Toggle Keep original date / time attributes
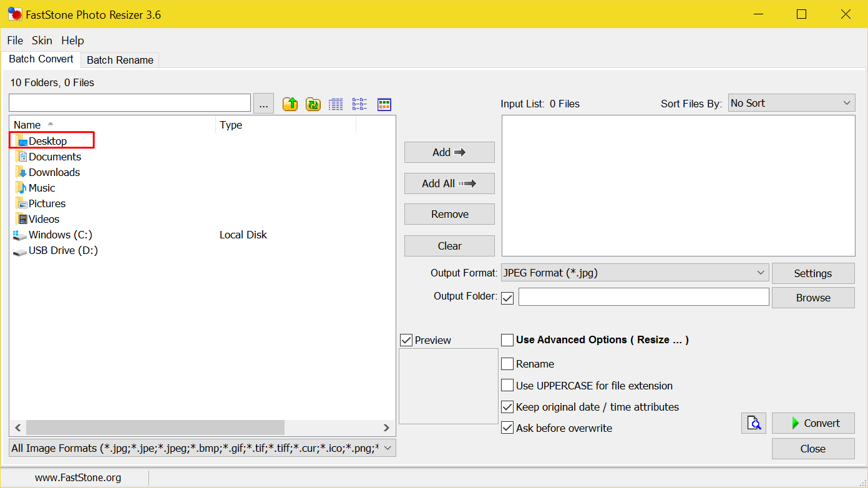This screenshot has height=488, width=868. tap(507, 407)
